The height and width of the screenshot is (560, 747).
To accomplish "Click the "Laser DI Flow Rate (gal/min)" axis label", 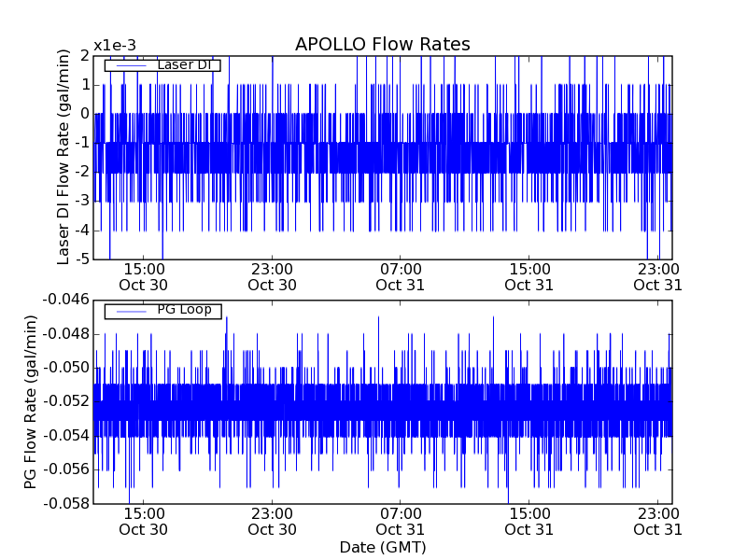I will pos(63,157).
